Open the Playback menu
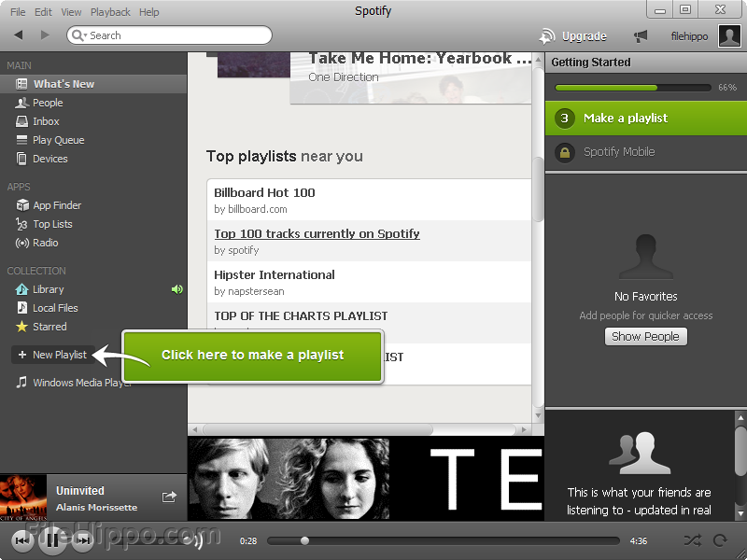 coord(110,12)
